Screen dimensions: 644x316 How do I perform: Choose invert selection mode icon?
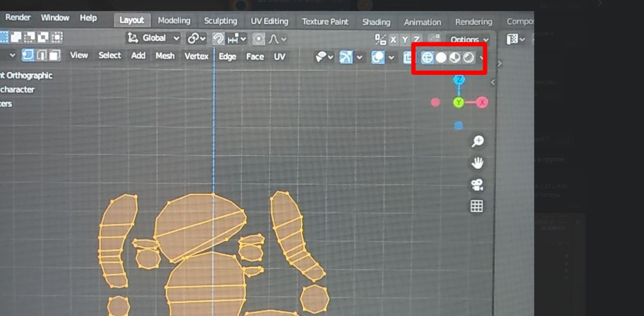(x=44, y=37)
